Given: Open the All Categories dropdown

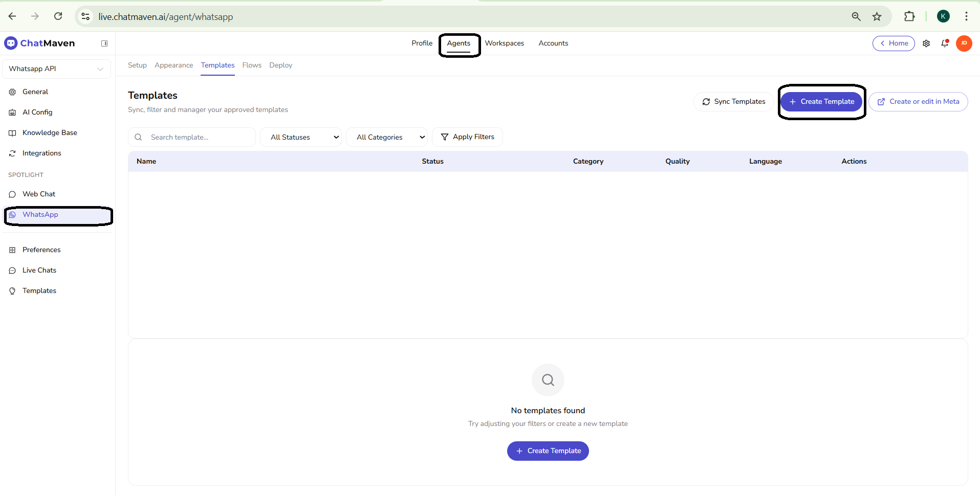Looking at the screenshot, I should pyautogui.click(x=387, y=137).
